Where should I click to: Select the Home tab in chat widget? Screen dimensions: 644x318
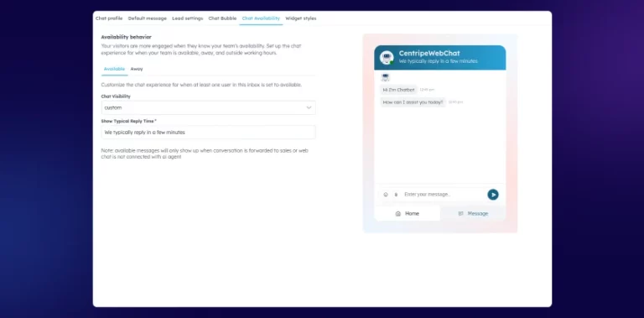pos(407,214)
